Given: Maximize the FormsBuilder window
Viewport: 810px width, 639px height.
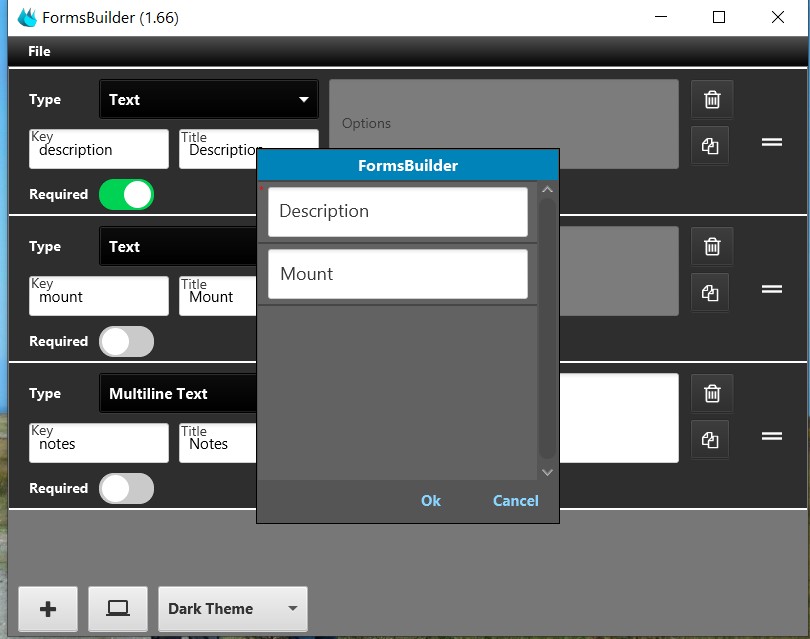Looking at the screenshot, I should [719, 17].
